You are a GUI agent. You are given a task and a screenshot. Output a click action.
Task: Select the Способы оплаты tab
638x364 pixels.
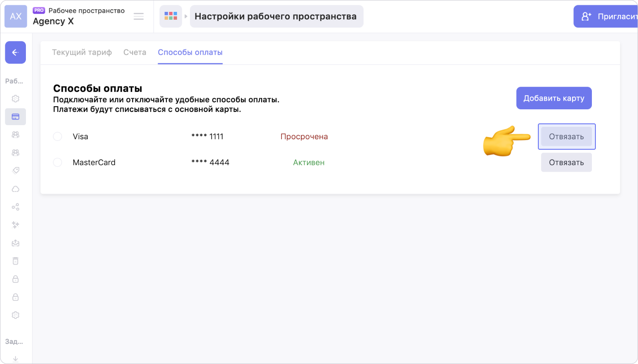coord(190,52)
